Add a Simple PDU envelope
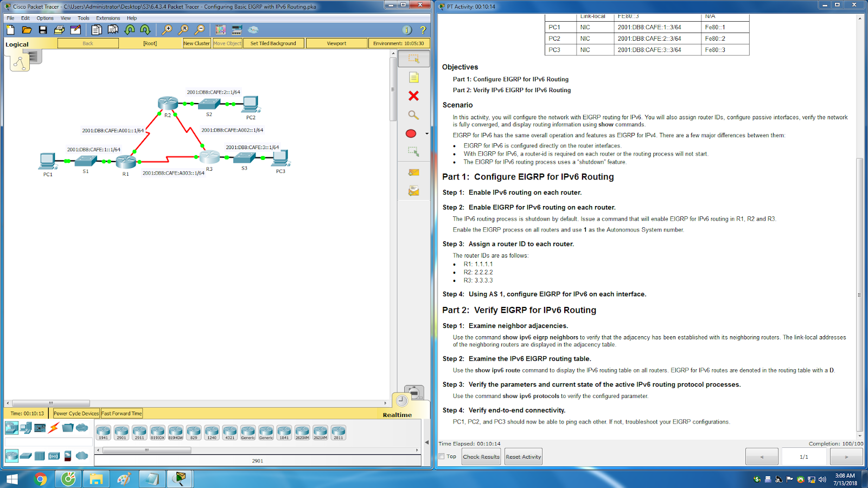 [413, 172]
